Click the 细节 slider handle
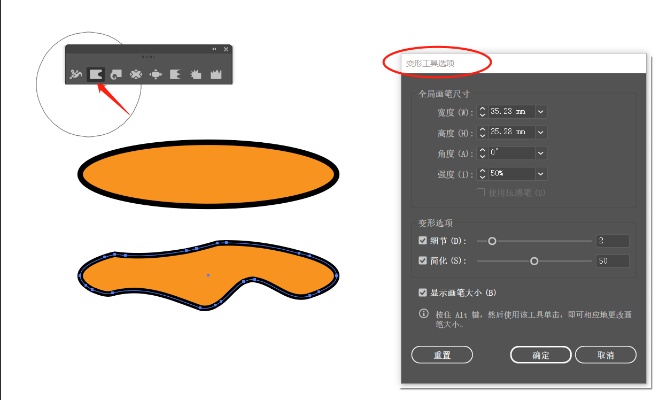The image size is (667, 400). coord(492,241)
